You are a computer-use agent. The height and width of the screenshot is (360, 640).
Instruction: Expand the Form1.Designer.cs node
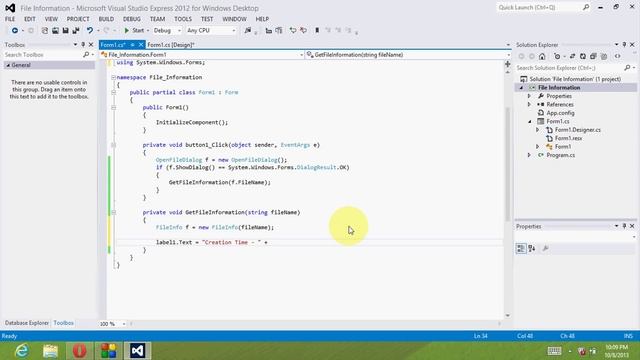(x=538, y=130)
